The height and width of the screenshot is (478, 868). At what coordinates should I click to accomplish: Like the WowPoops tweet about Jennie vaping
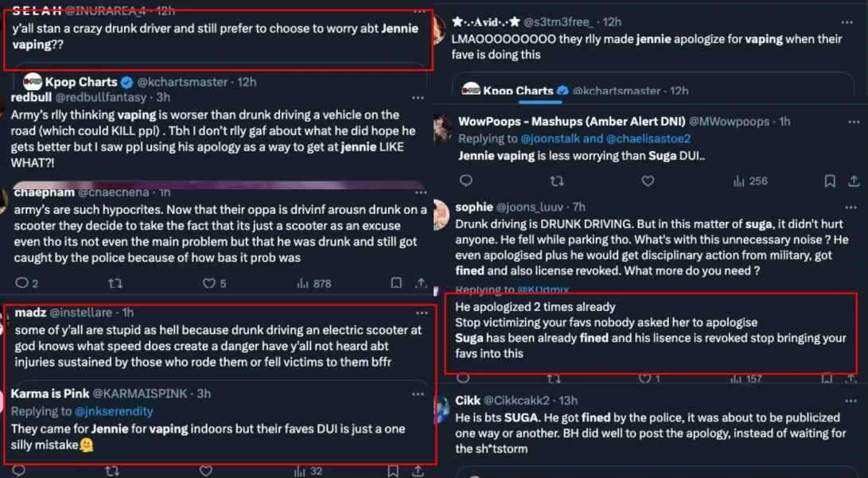coord(648,181)
